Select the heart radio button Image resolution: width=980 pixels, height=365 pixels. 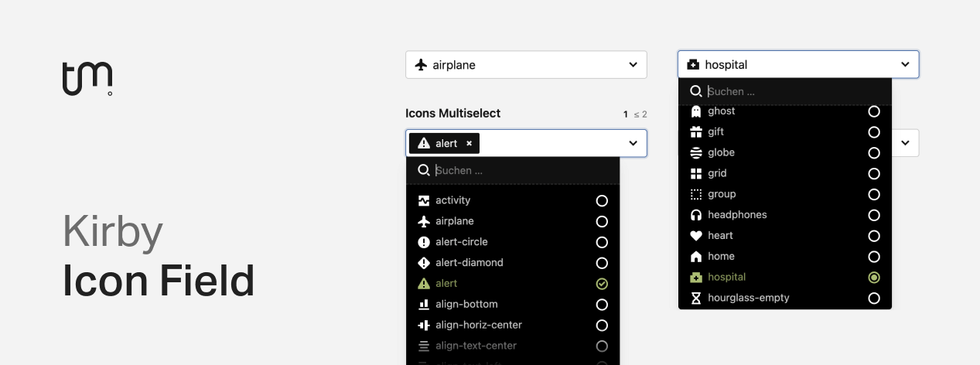coord(874,236)
